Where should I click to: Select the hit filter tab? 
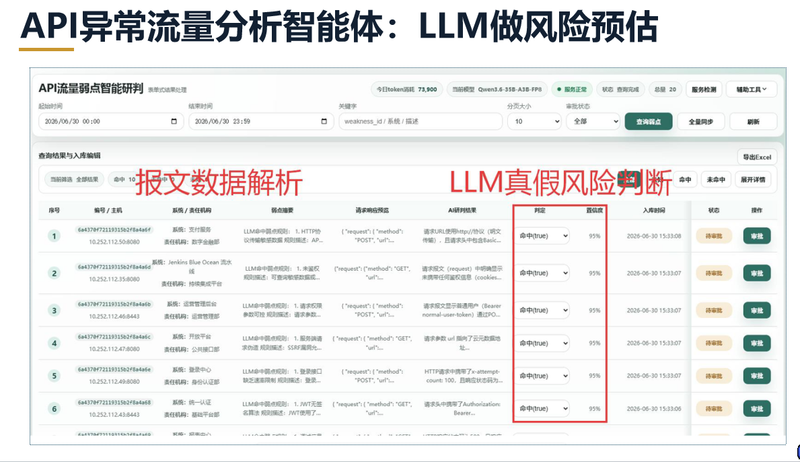pyautogui.click(x=685, y=179)
